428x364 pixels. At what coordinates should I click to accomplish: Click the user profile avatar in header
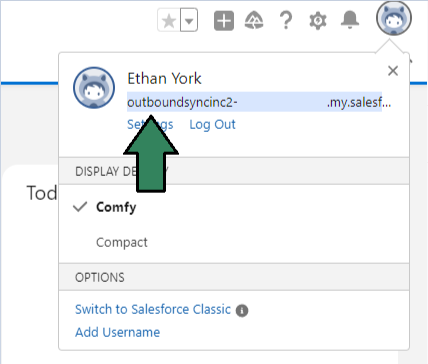click(x=394, y=18)
